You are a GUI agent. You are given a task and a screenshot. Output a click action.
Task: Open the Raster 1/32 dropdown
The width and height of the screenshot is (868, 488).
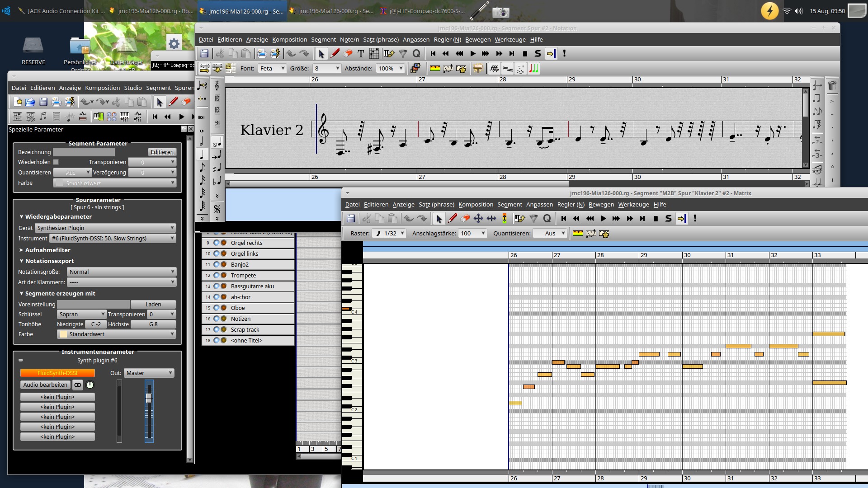(390, 233)
